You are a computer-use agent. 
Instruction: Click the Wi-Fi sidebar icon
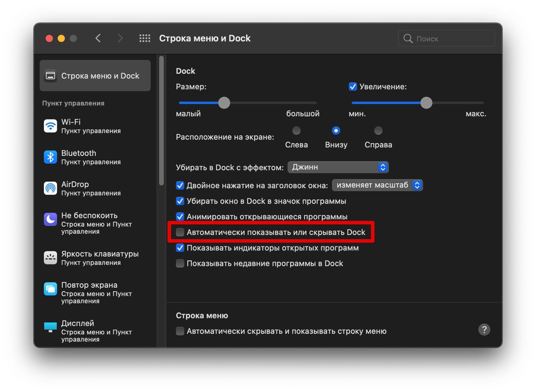(50, 126)
